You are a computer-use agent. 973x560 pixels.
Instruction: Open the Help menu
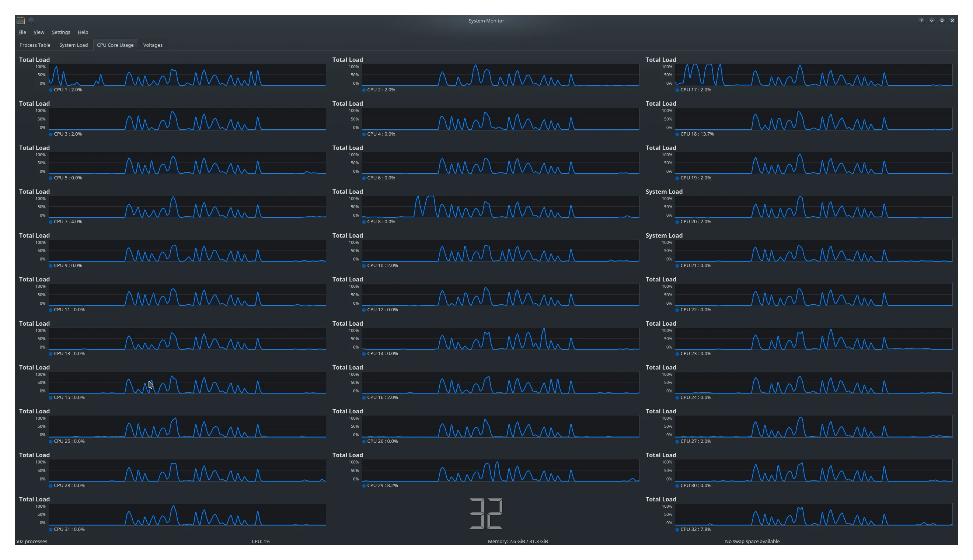pos(83,32)
